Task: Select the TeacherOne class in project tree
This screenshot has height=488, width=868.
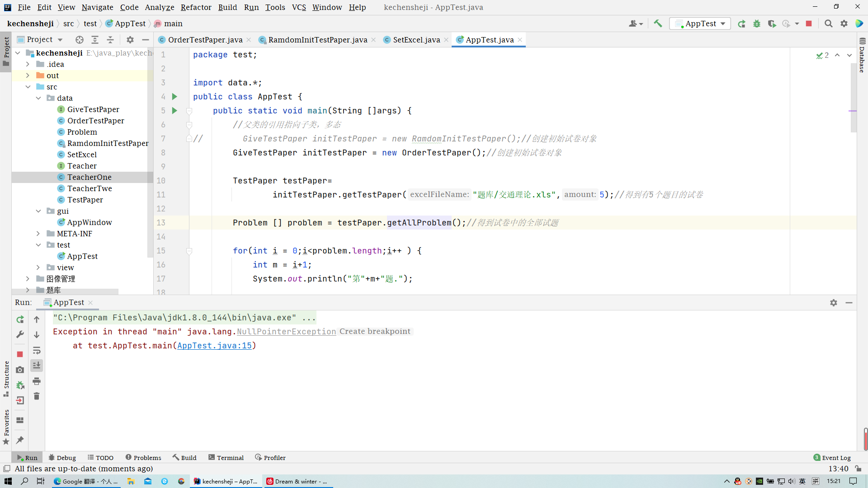Action: tap(89, 177)
